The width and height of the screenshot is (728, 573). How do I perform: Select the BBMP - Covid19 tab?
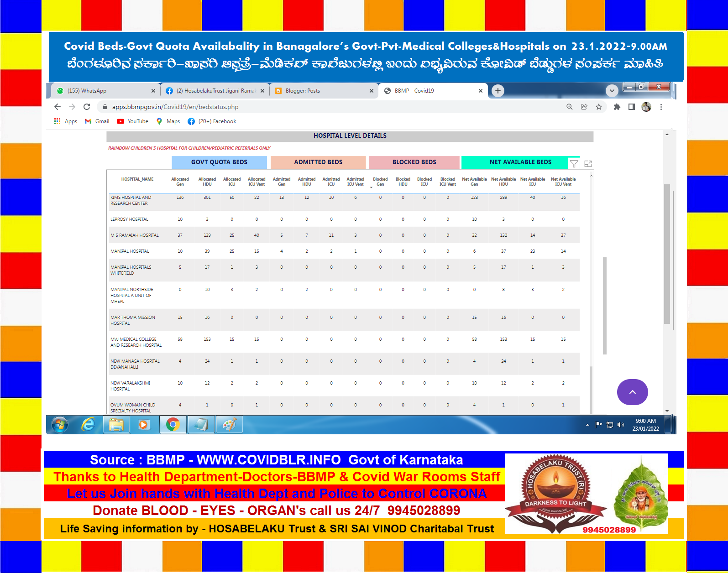(x=434, y=91)
